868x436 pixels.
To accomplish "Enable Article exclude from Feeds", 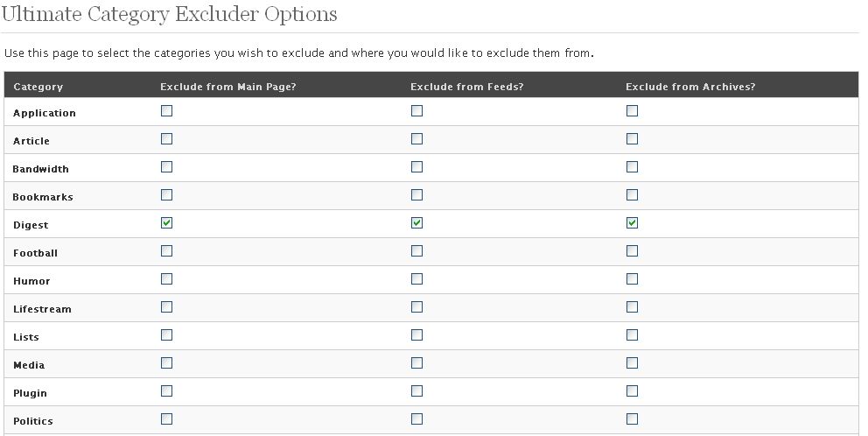I will click(416, 139).
